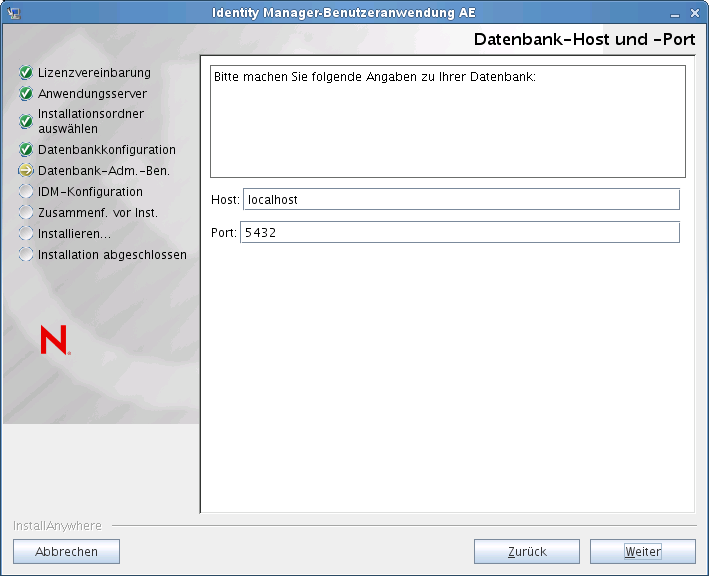Cancel installation via Abbrechen
Viewport: 709px width, 576px height.
point(66,551)
